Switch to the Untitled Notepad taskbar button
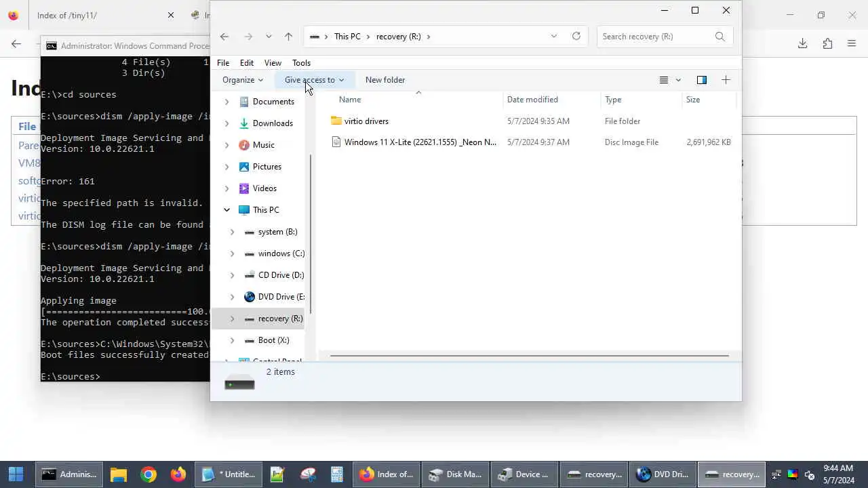The height and width of the screenshot is (488, 868). point(228,474)
